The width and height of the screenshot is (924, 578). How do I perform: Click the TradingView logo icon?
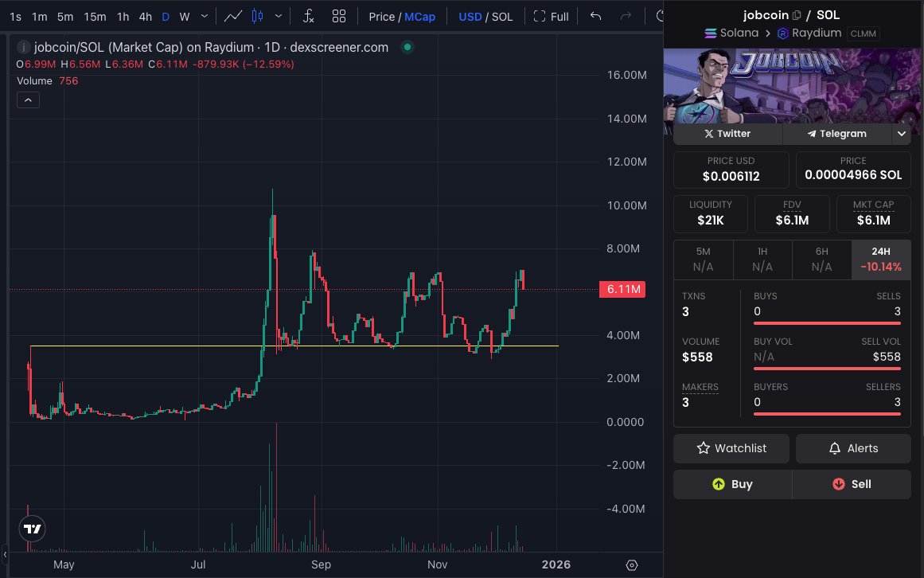(33, 529)
